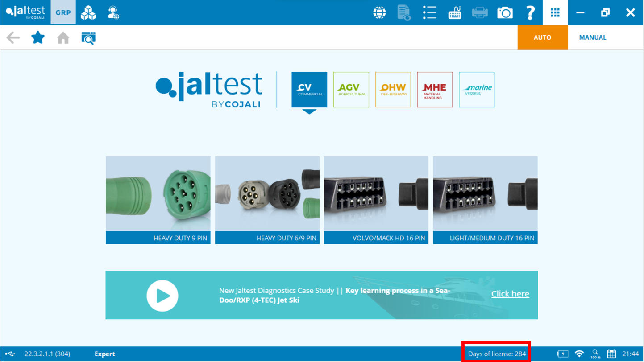This screenshot has width=644, height=362.
Task: Click the USB connection status icon
Action: point(10,354)
